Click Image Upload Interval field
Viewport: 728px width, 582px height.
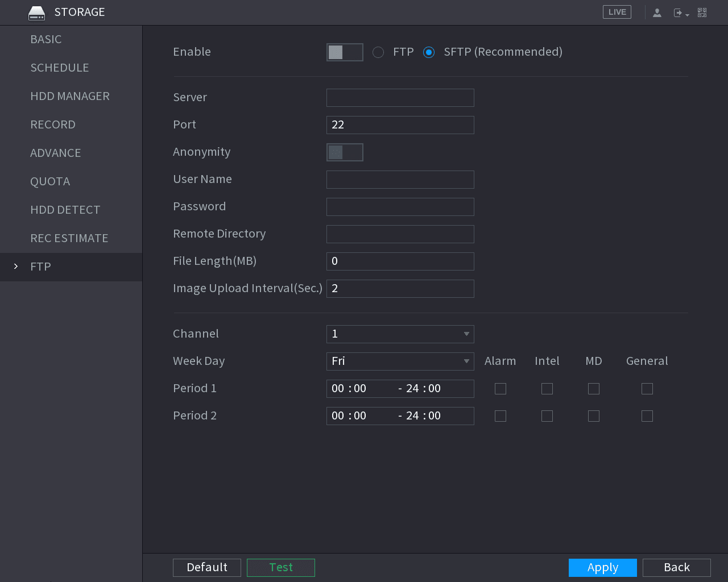click(x=400, y=289)
